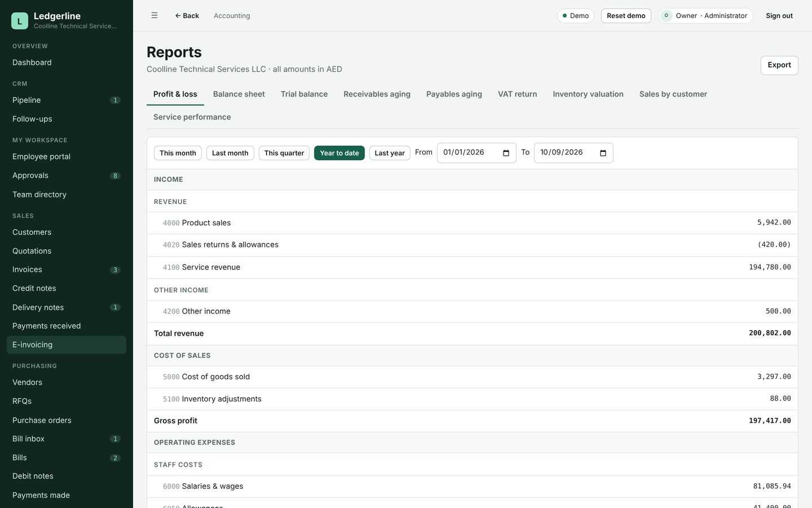
Task: Click the Total revenue amount 200,802.00
Action: pos(770,333)
